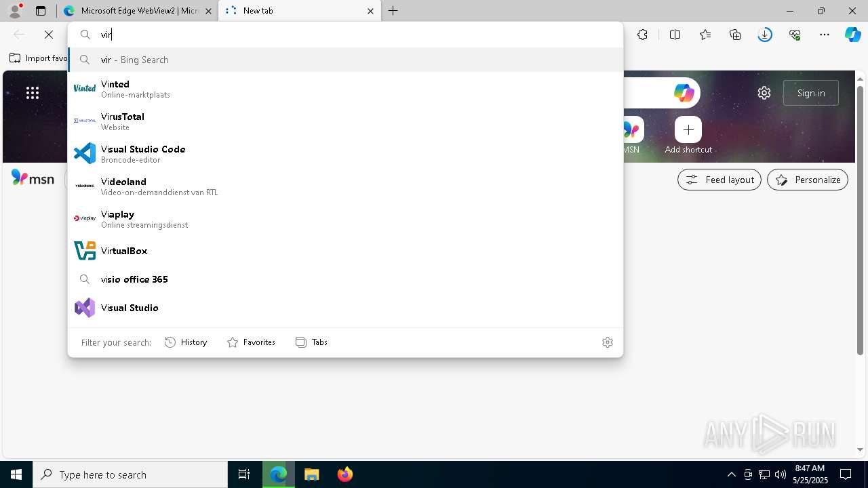Screen dimensions: 868x488
Task: Click Sign in button
Action: pyautogui.click(x=811, y=93)
